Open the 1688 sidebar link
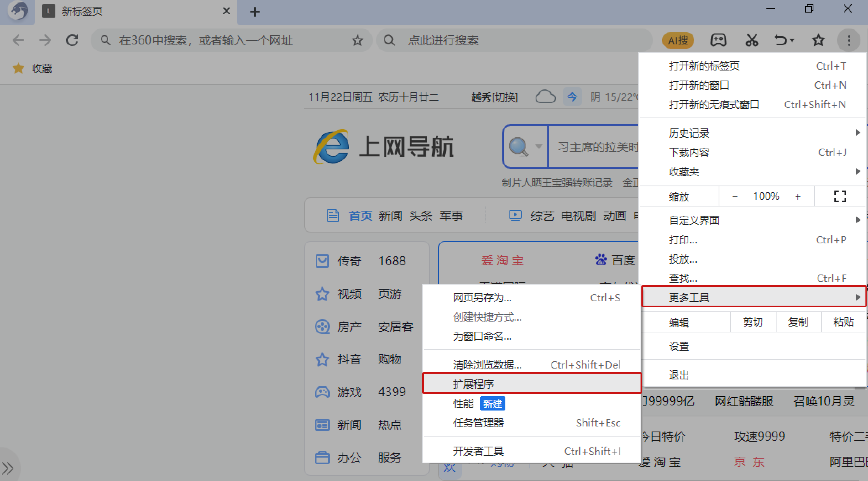Image resolution: width=868 pixels, height=481 pixels. click(392, 260)
